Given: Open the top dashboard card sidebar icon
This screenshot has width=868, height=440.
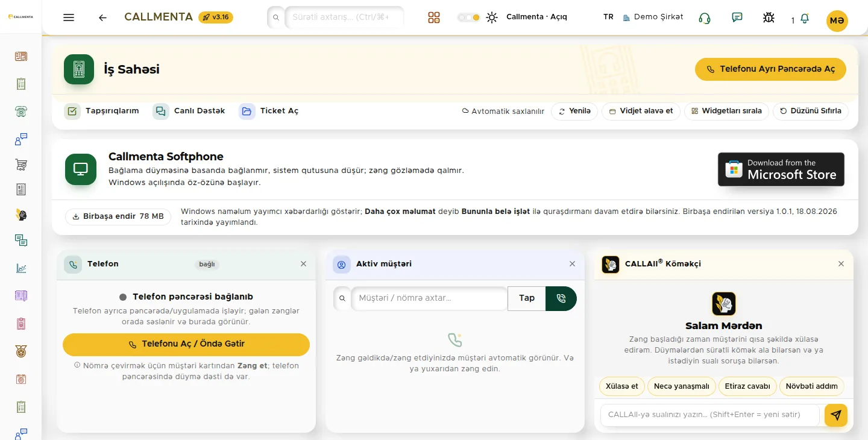Looking at the screenshot, I should (x=21, y=57).
